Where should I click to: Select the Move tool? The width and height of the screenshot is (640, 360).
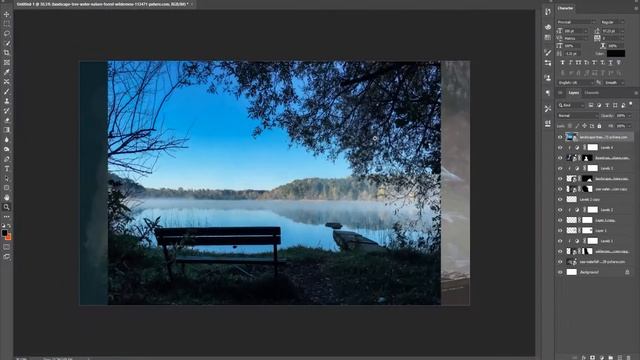click(x=7, y=15)
